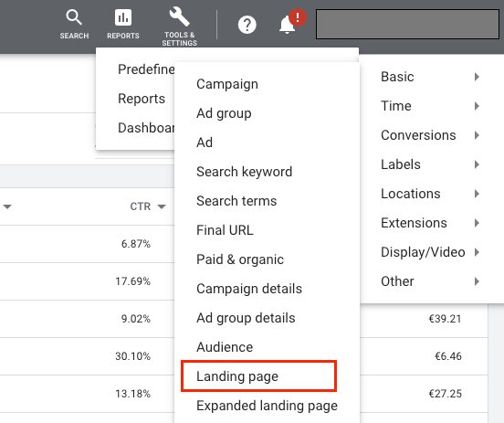The height and width of the screenshot is (423, 504).
Task: Open the Predefined reports menu entry
Action: click(x=146, y=69)
